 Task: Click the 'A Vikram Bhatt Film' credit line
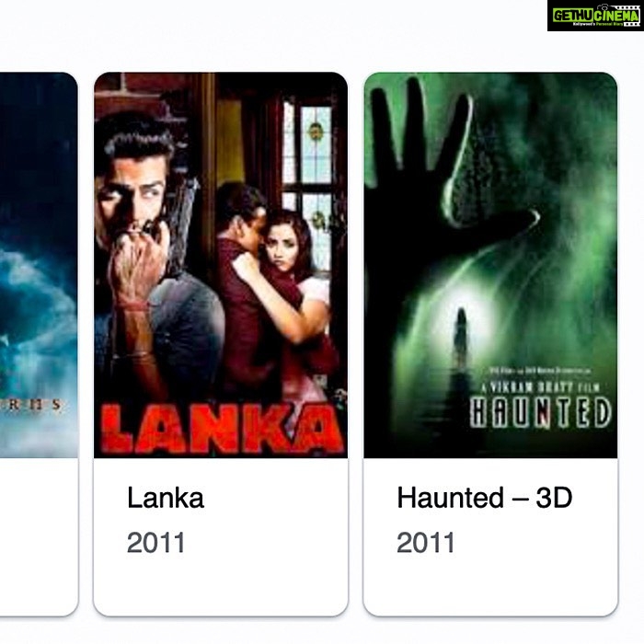[541, 387]
